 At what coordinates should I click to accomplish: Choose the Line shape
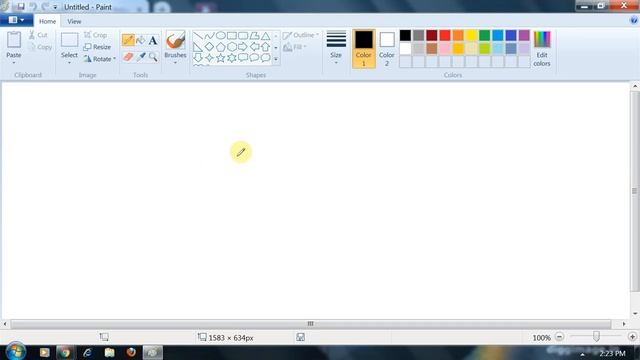point(198,36)
